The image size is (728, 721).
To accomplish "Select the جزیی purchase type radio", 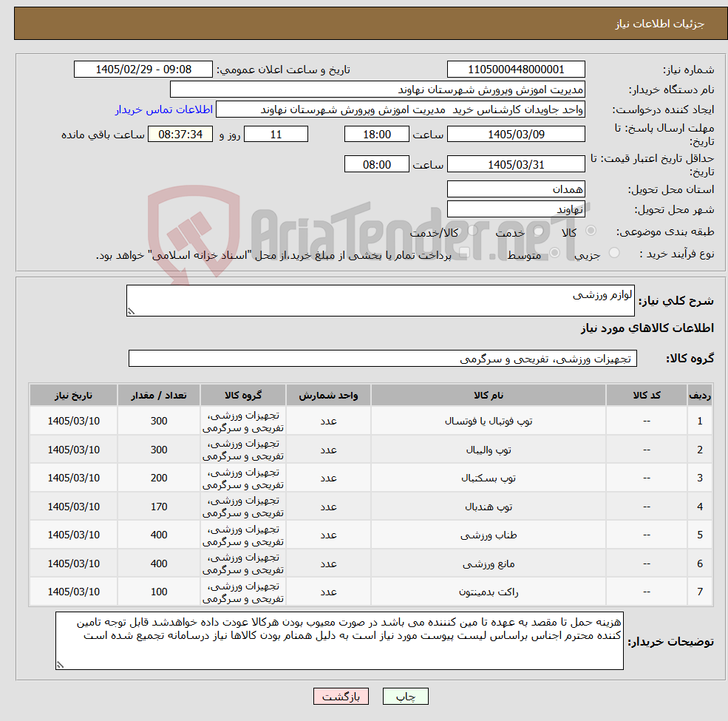I will pos(613,253).
